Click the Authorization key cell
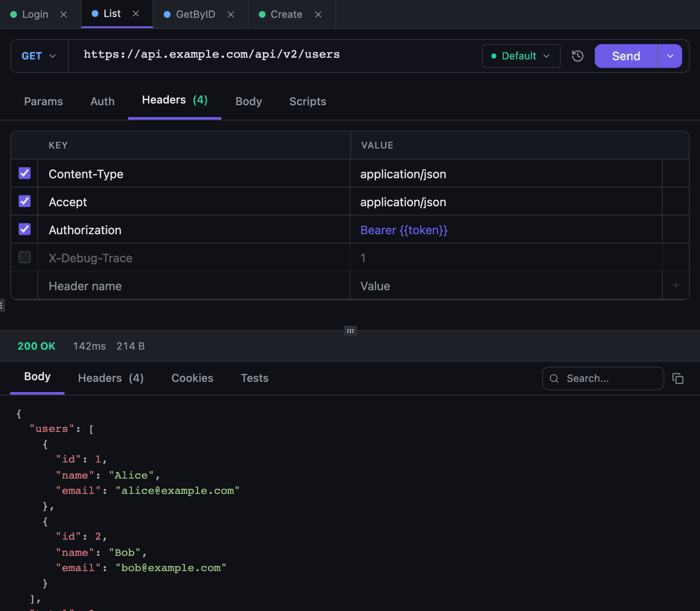Screen dimensions: 700x611 coord(193,230)
